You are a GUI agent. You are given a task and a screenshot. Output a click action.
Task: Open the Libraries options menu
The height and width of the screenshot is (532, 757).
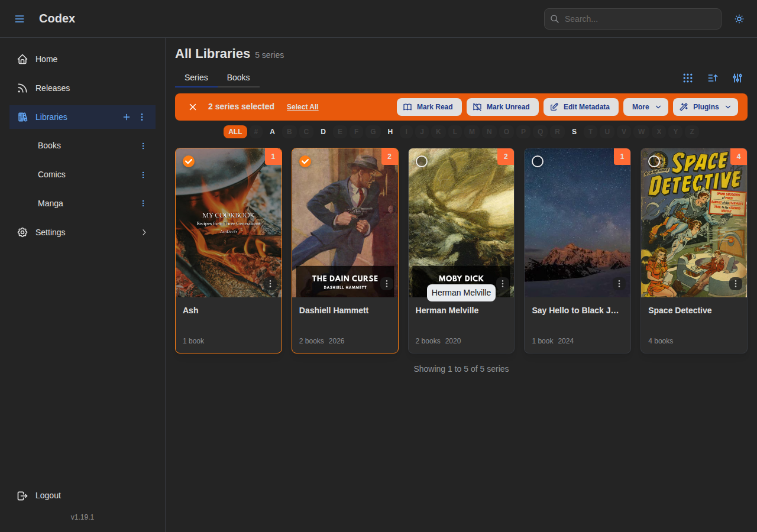(142, 117)
